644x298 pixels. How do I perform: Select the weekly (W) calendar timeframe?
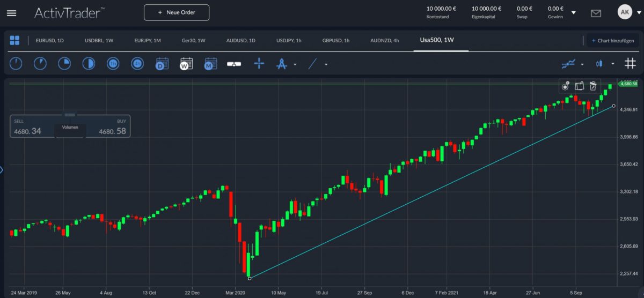[x=186, y=64]
